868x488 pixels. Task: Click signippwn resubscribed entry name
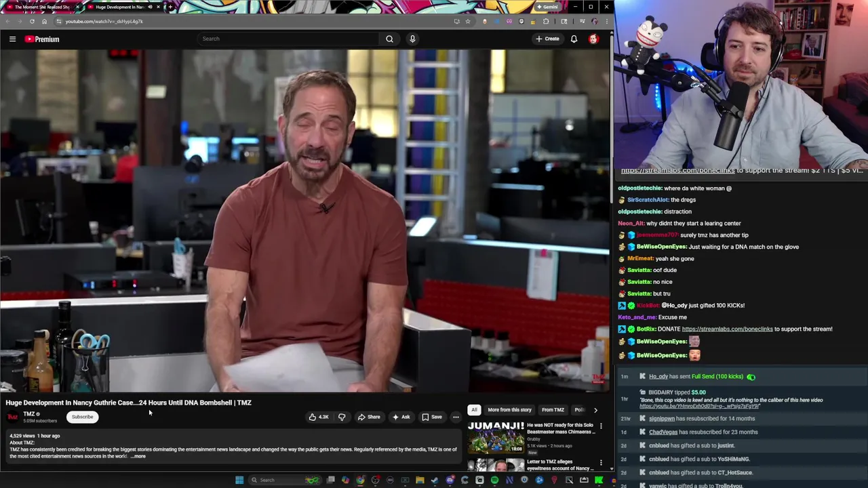pyautogui.click(x=662, y=418)
